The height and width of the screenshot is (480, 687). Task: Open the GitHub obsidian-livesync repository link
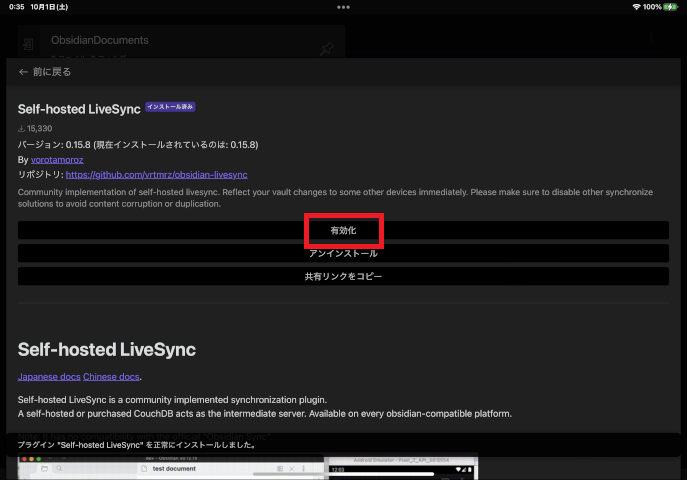156,175
